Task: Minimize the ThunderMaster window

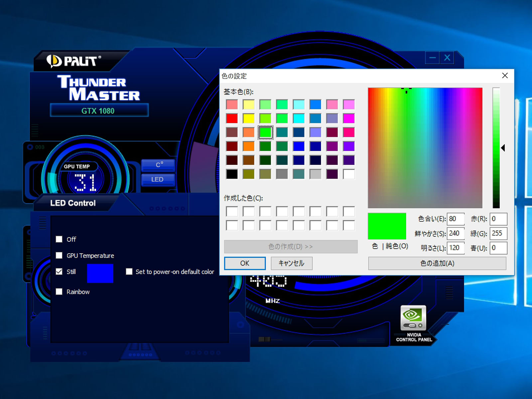Action: click(x=432, y=58)
